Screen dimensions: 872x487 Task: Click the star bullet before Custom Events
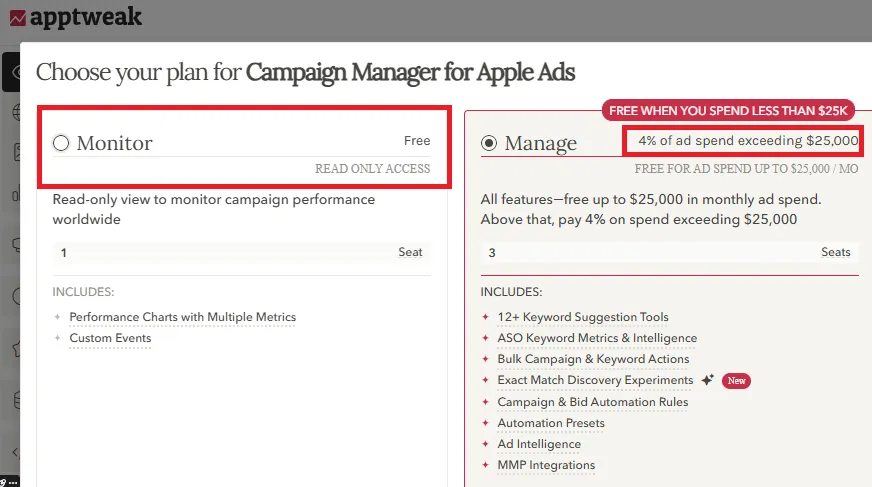click(57, 338)
